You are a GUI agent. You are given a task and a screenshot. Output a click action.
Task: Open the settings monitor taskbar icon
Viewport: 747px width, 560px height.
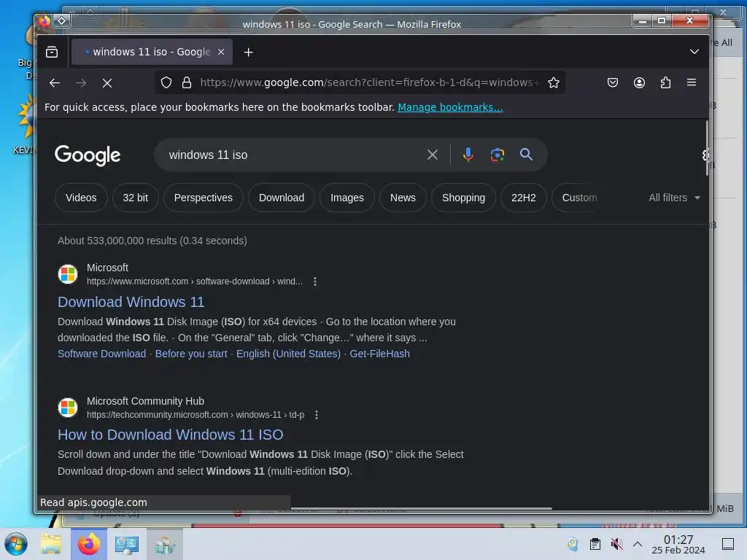[127, 544]
